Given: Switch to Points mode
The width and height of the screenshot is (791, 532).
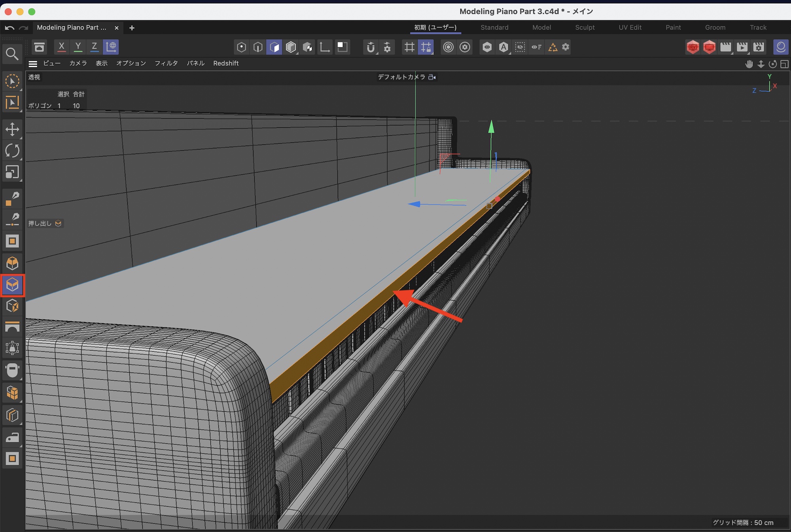Looking at the screenshot, I should click(x=241, y=47).
